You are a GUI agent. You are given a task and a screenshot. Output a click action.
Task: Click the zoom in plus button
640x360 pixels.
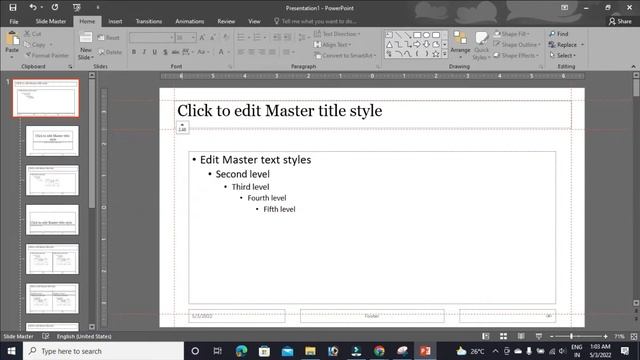pos(605,336)
